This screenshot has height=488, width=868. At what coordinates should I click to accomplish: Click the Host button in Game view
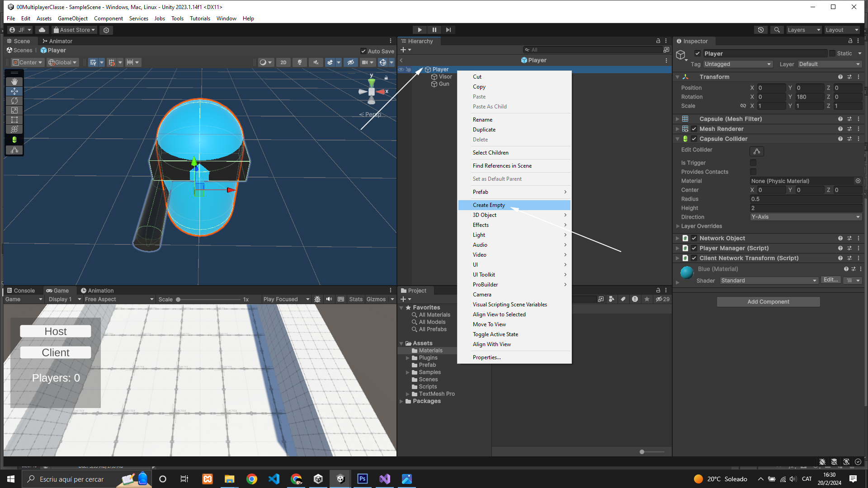coord(56,331)
